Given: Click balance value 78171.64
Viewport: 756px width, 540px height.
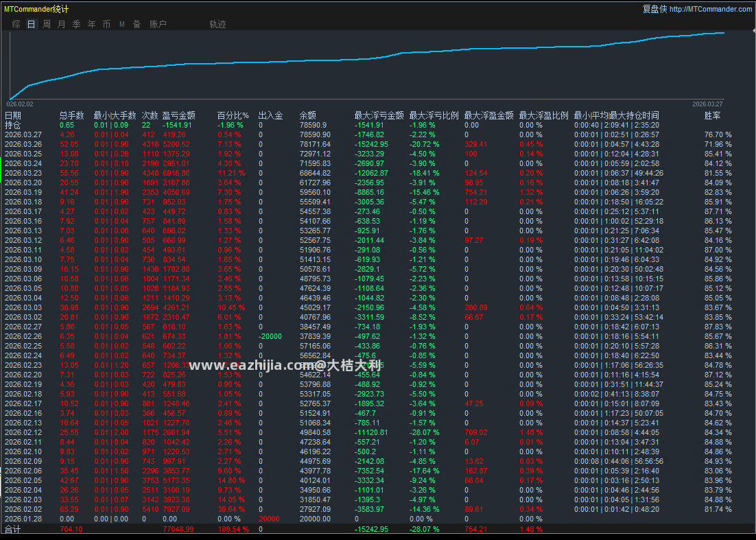Looking at the screenshot, I should (316, 145).
